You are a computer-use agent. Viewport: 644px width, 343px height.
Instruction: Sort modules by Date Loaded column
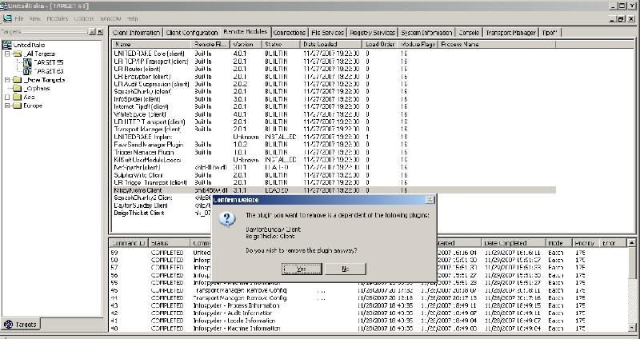pos(330,44)
